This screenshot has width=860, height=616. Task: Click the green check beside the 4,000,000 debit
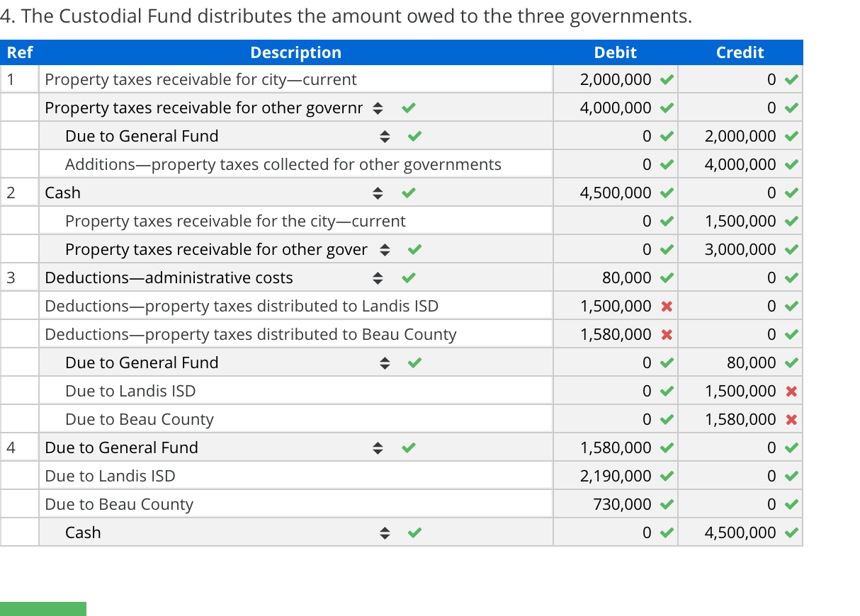click(x=666, y=108)
